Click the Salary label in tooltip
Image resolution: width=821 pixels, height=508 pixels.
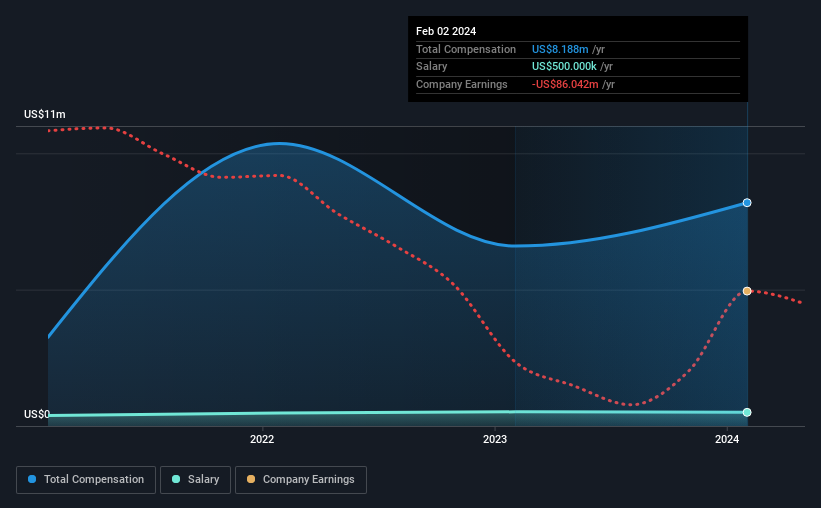(431, 67)
